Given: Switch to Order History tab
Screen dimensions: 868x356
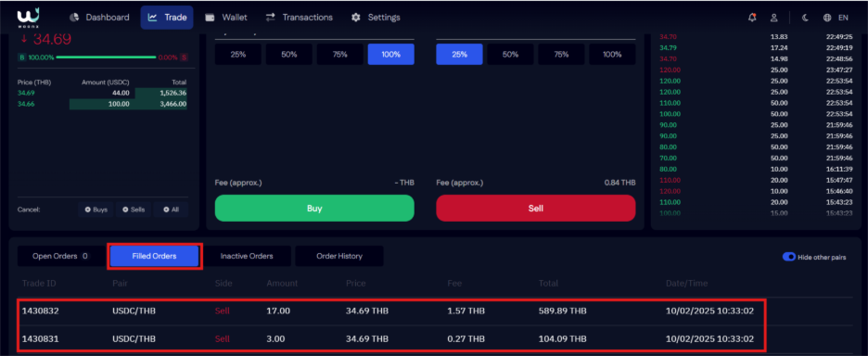Looking at the screenshot, I should [x=339, y=256].
